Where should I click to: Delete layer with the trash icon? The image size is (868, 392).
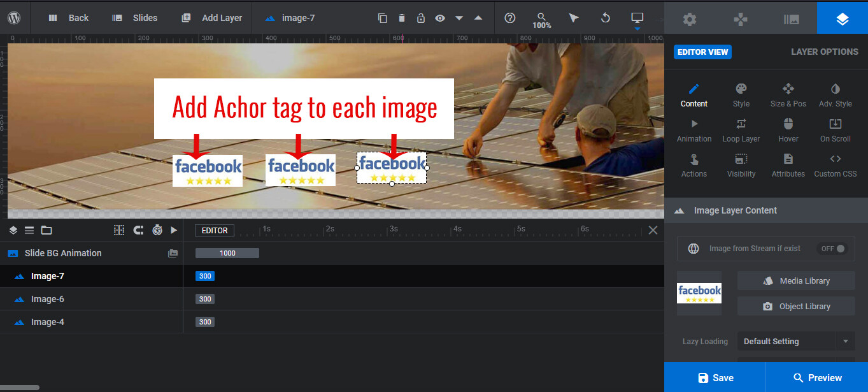(x=401, y=18)
